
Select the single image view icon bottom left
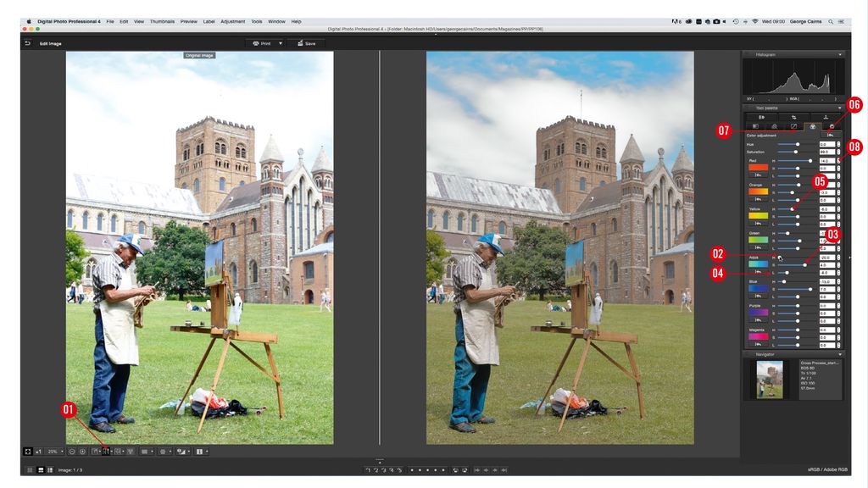click(x=95, y=450)
